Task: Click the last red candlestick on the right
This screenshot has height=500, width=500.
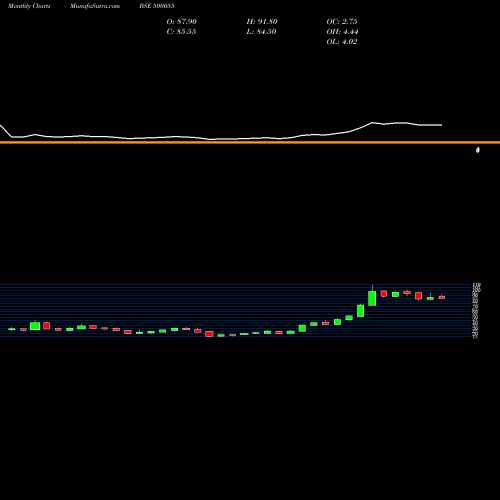Action: (x=442, y=297)
